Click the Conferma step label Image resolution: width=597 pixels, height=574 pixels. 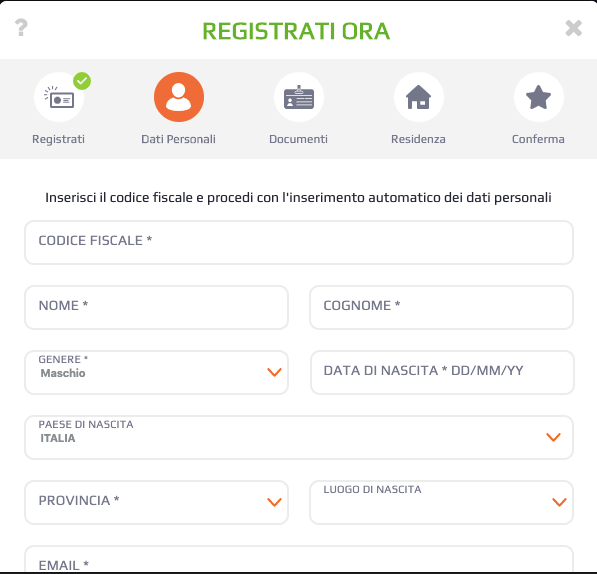[538, 139]
